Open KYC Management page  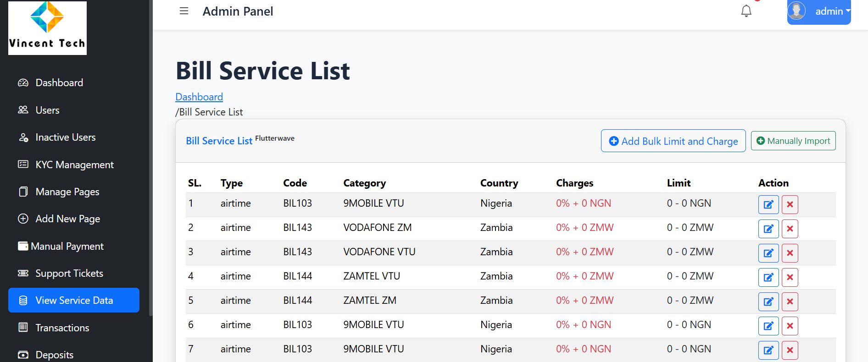[x=74, y=165]
